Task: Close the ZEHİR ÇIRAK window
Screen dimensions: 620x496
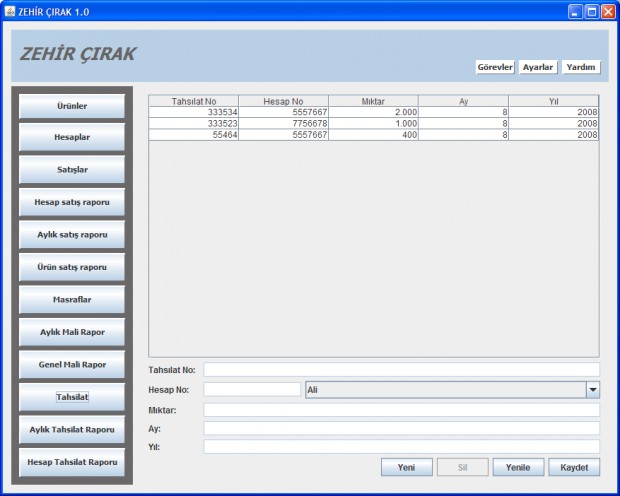Action: pos(608,12)
